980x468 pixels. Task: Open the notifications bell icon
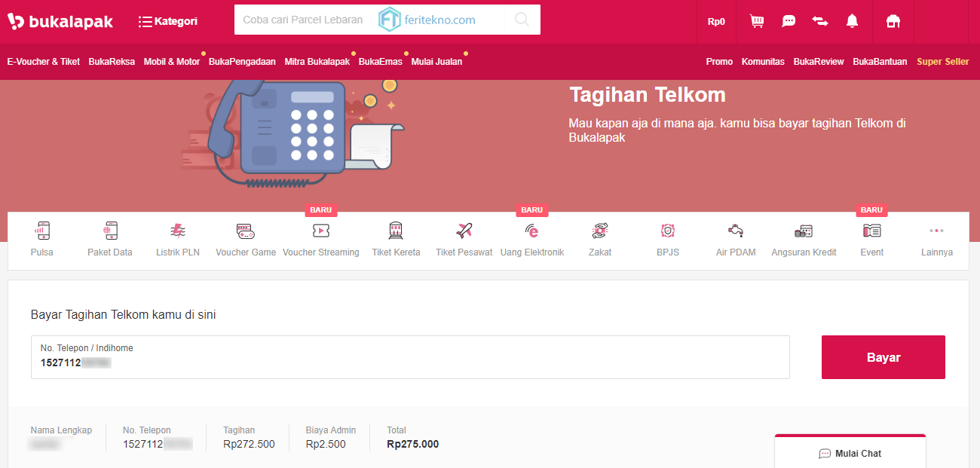tap(852, 21)
